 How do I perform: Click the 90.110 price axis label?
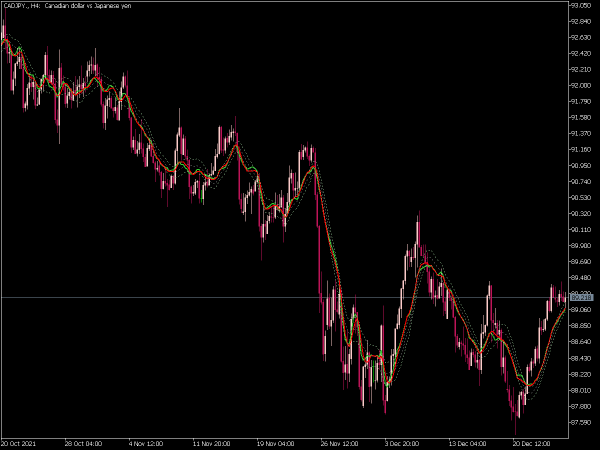point(581,230)
